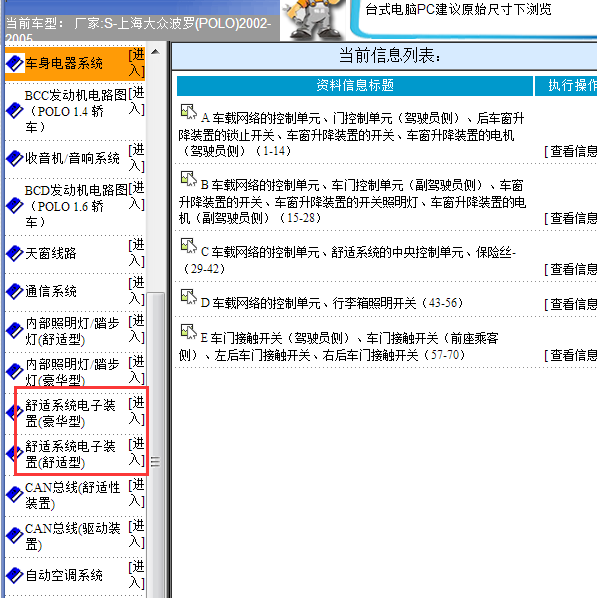View info for entry E (57-70)
Viewport: 597px width, 598px height.
570,355
